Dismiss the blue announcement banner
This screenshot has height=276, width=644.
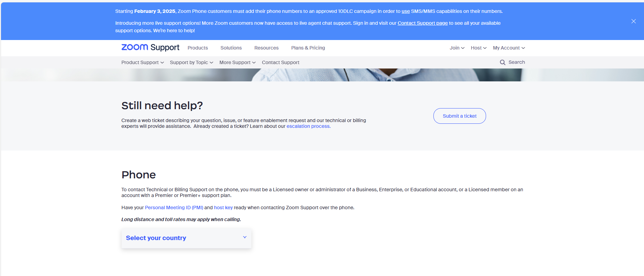click(x=633, y=21)
